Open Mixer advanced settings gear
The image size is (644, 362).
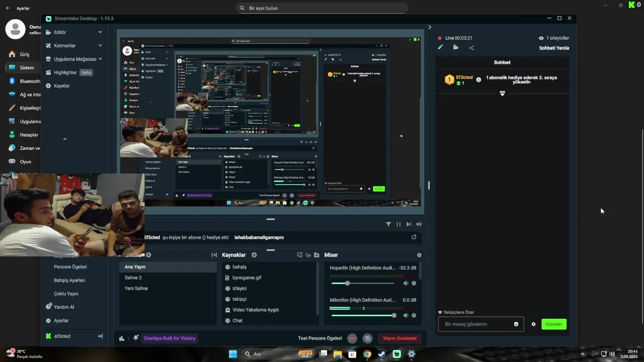[x=419, y=255]
